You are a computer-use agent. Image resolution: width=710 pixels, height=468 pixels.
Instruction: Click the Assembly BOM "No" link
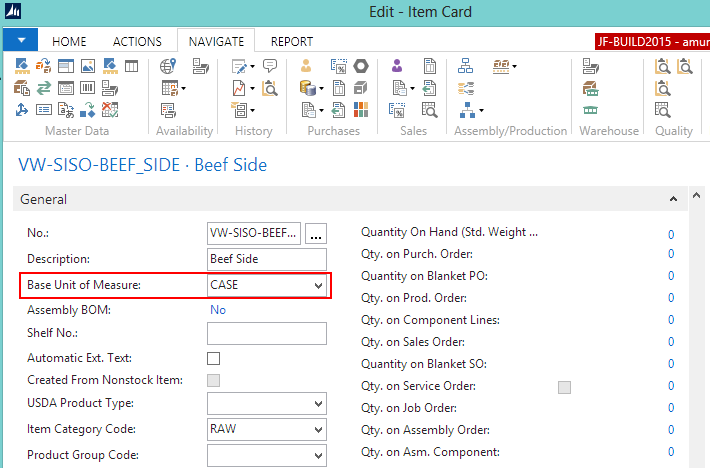217,310
